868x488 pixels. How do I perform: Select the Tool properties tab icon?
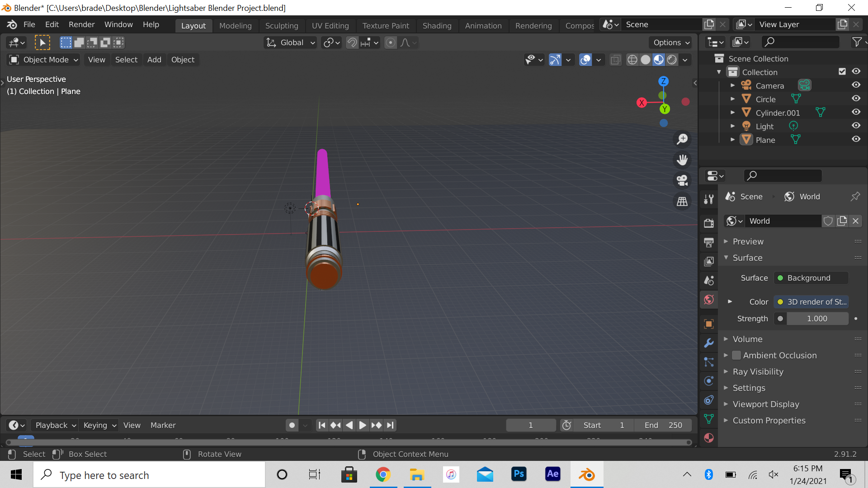point(709,199)
